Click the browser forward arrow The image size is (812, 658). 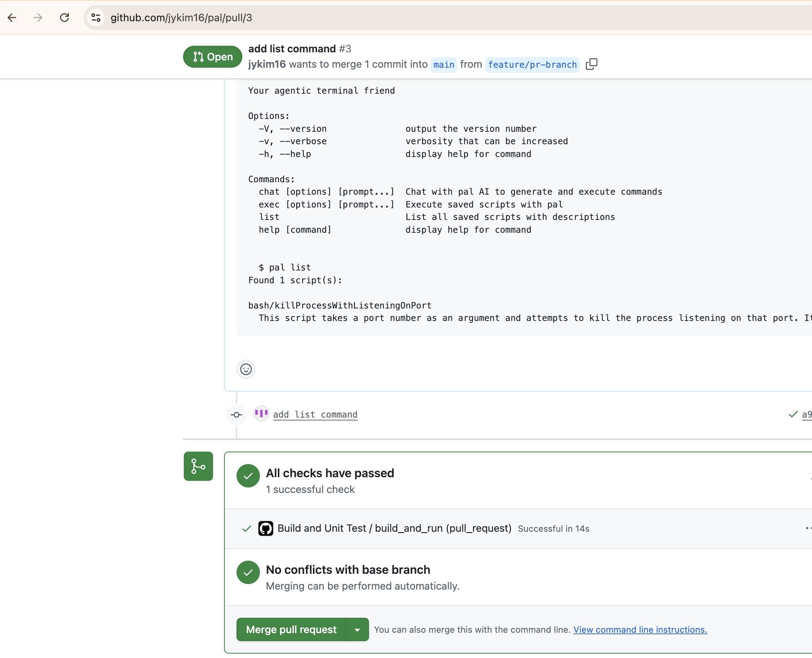[x=38, y=18]
